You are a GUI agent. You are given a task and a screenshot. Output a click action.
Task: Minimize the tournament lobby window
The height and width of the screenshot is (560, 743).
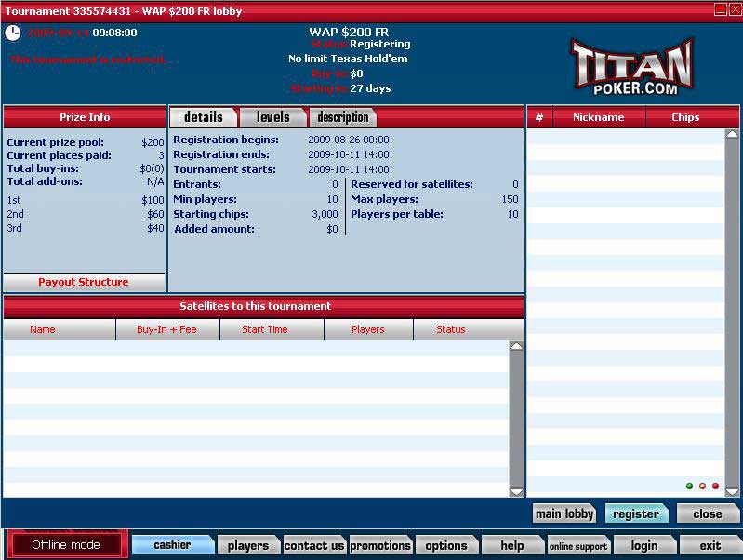721,9
